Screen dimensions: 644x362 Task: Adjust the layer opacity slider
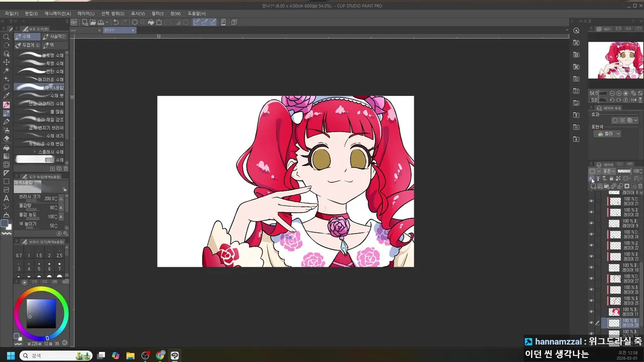[x=624, y=171]
